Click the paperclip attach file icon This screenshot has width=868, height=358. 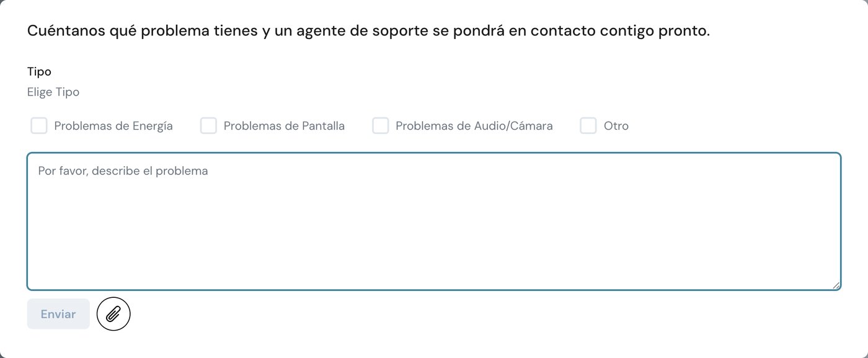pyautogui.click(x=113, y=314)
